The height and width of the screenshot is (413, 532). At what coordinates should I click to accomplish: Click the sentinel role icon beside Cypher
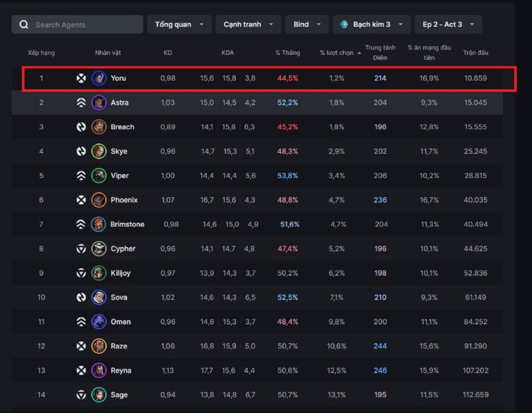81,249
